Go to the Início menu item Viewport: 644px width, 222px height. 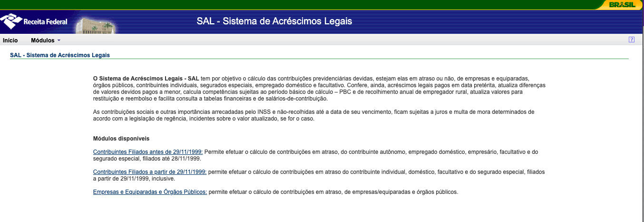click(x=10, y=40)
